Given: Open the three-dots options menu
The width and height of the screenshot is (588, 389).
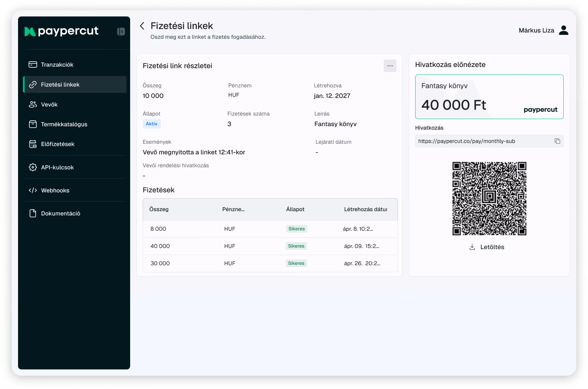Looking at the screenshot, I should pos(390,66).
